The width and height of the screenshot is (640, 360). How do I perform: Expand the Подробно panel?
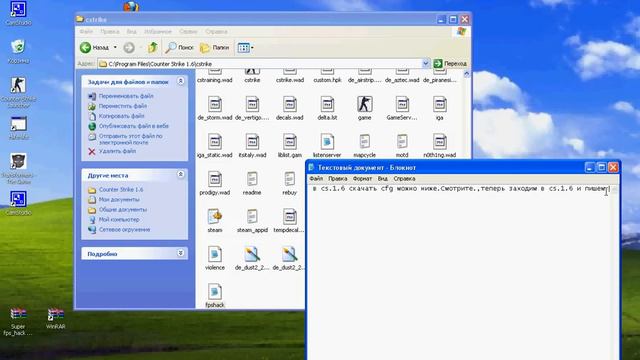click(x=180, y=253)
